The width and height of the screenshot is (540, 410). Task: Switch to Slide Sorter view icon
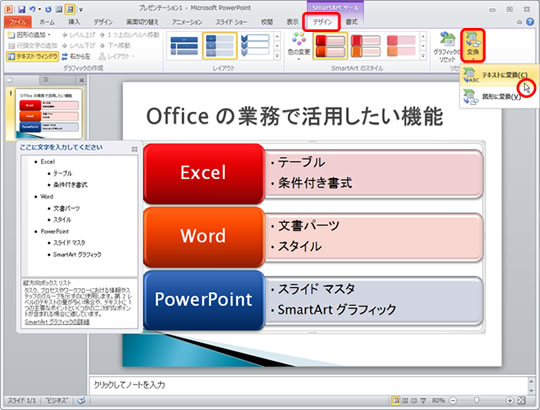(405, 401)
